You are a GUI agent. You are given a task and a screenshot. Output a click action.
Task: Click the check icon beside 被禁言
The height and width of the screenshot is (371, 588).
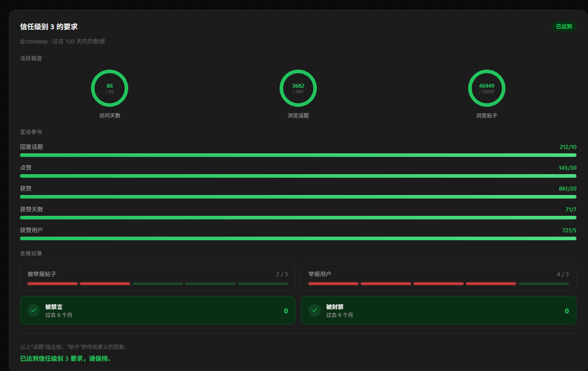[34, 310]
